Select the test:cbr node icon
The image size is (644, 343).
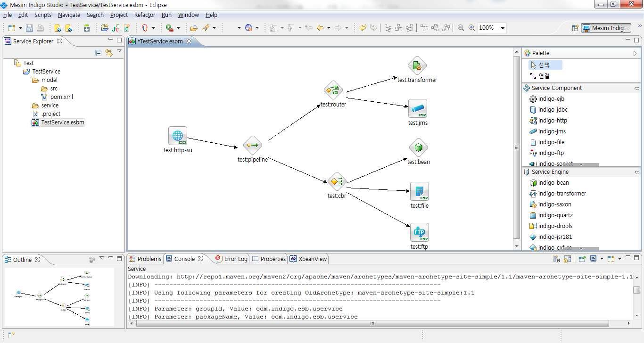[337, 181]
